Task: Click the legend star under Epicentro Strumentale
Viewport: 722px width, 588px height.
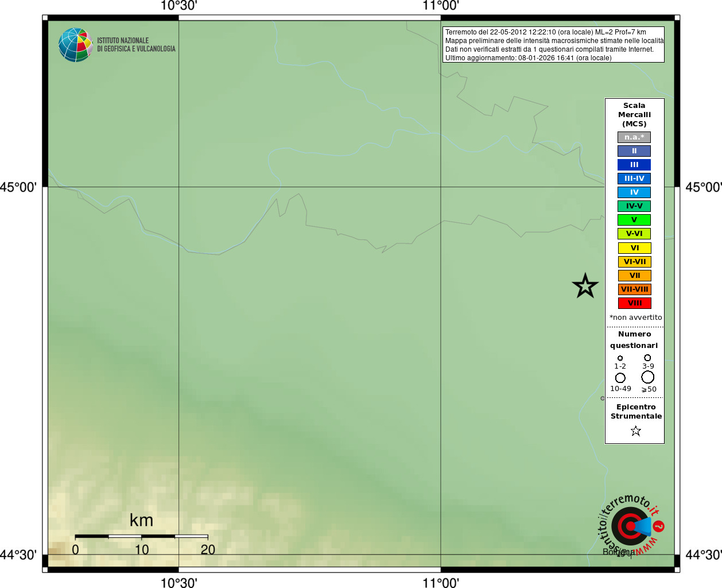Action: 636,431
